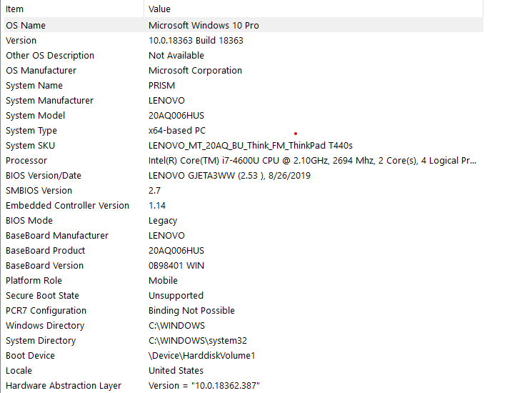Viewport: 532px width, 393px height.
Task: Click the Unsupported value
Action: coord(176,296)
